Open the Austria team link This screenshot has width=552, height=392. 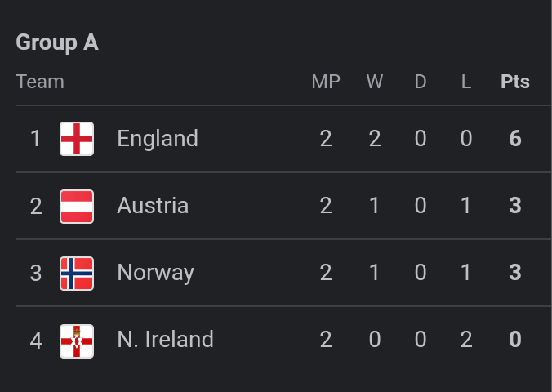pos(153,206)
